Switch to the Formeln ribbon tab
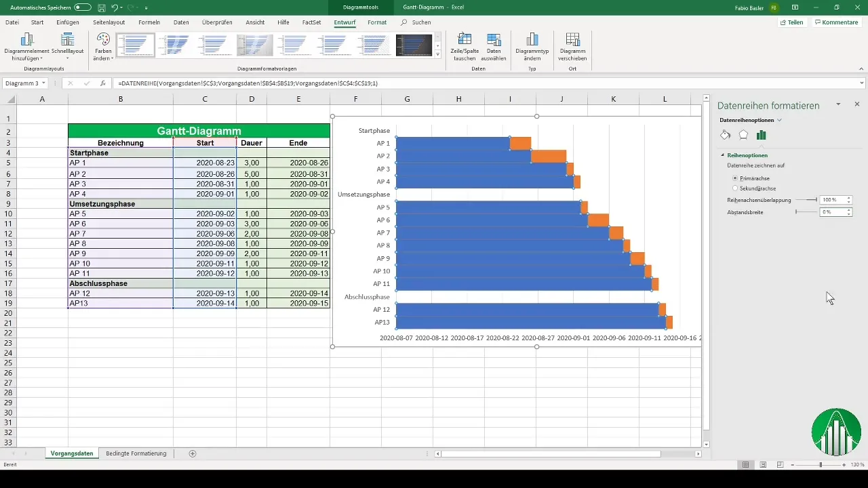 149,22
